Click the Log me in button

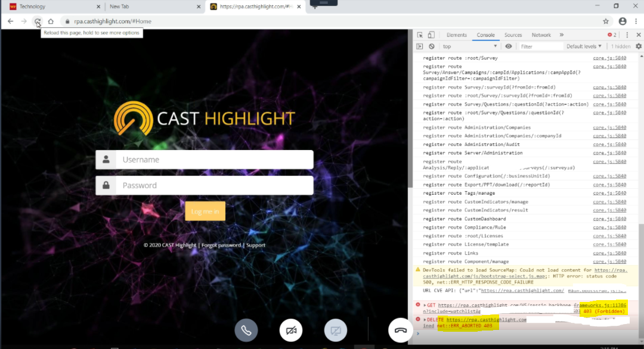click(205, 211)
